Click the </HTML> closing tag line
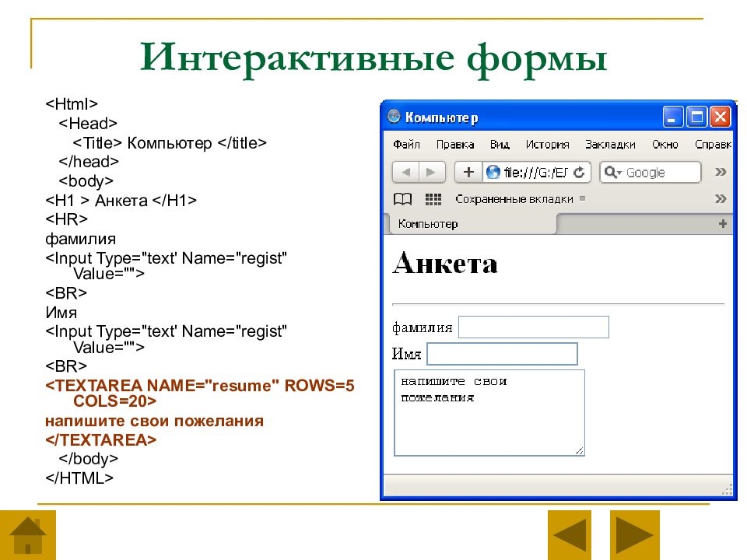The height and width of the screenshot is (560, 747). (79, 478)
